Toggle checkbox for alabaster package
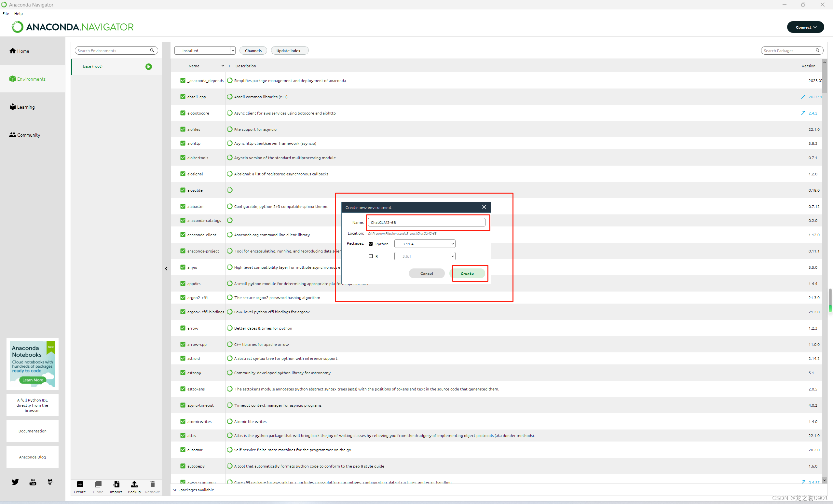The height and width of the screenshot is (504, 833). click(183, 206)
